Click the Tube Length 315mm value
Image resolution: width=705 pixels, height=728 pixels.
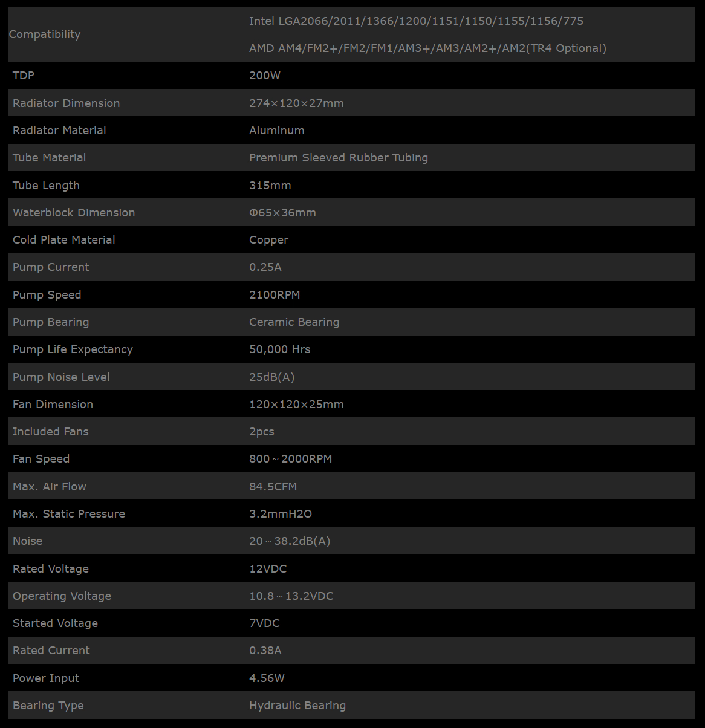click(270, 186)
